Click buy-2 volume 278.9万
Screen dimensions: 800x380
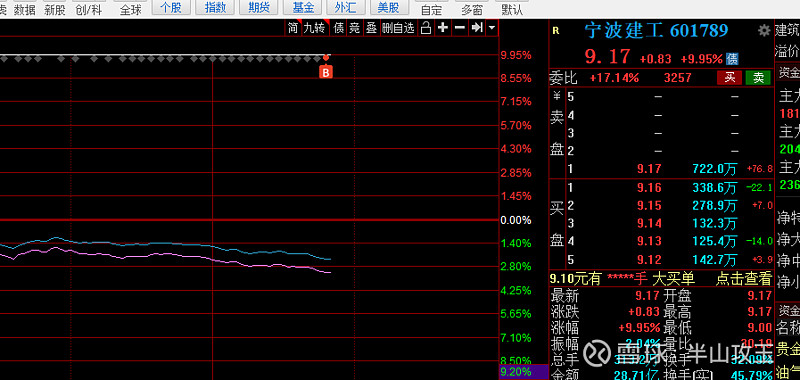(715, 206)
